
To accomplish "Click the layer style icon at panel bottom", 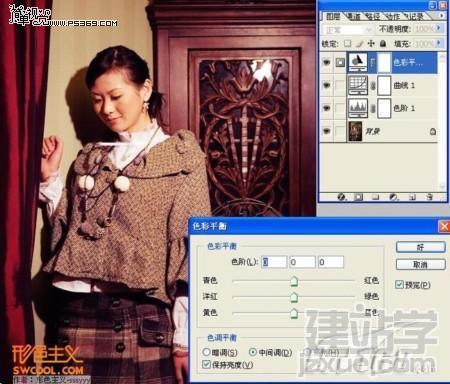I will coord(341,197).
